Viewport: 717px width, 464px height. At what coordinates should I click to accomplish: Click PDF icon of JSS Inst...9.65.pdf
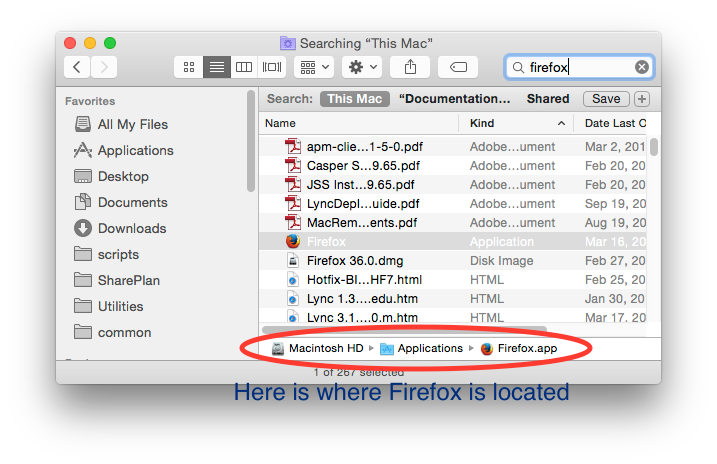coord(293,185)
